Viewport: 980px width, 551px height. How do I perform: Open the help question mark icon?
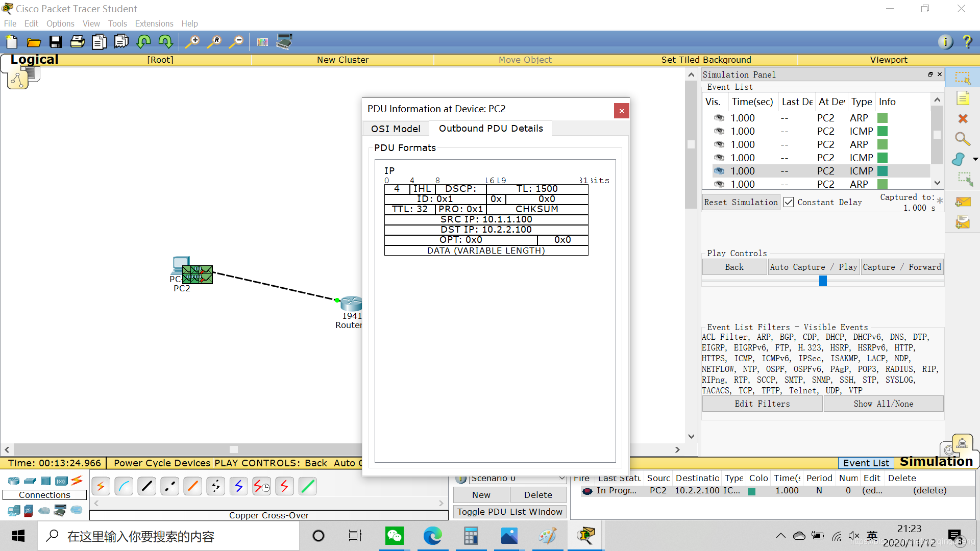tap(967, 42)
